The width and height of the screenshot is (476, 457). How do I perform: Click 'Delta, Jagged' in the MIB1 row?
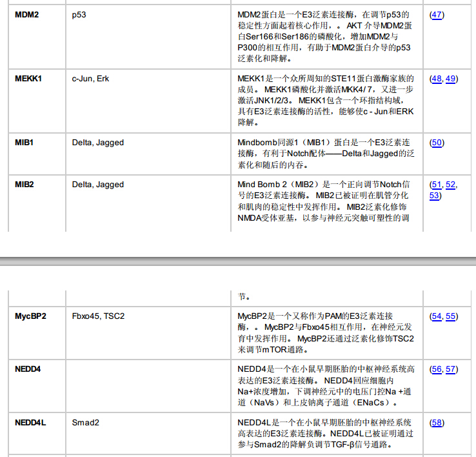(98, 143)
